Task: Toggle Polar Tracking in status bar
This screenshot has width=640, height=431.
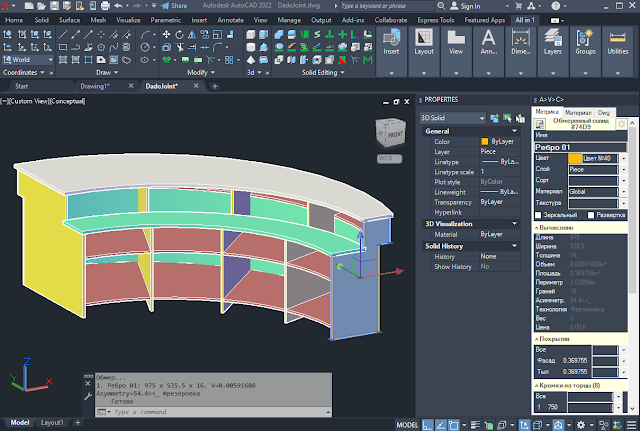Action: 441,425
